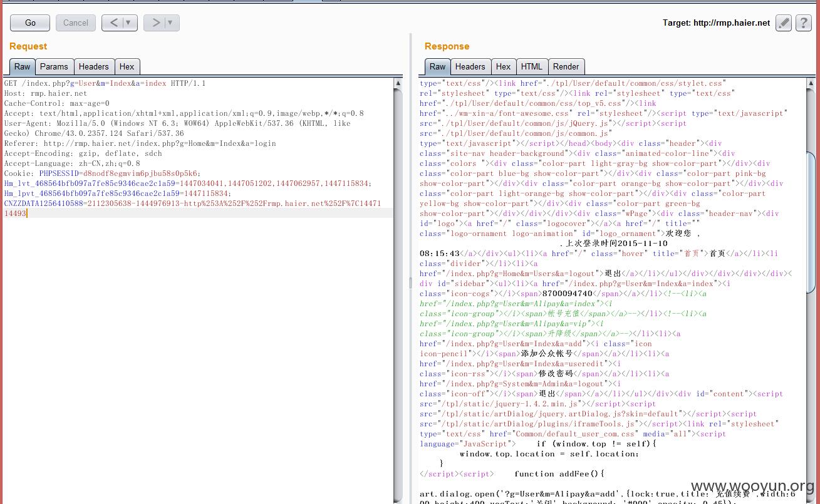Screen dimensions: 820x504
Task: Switch to the Request Hex tab
Action: (127, 66)
